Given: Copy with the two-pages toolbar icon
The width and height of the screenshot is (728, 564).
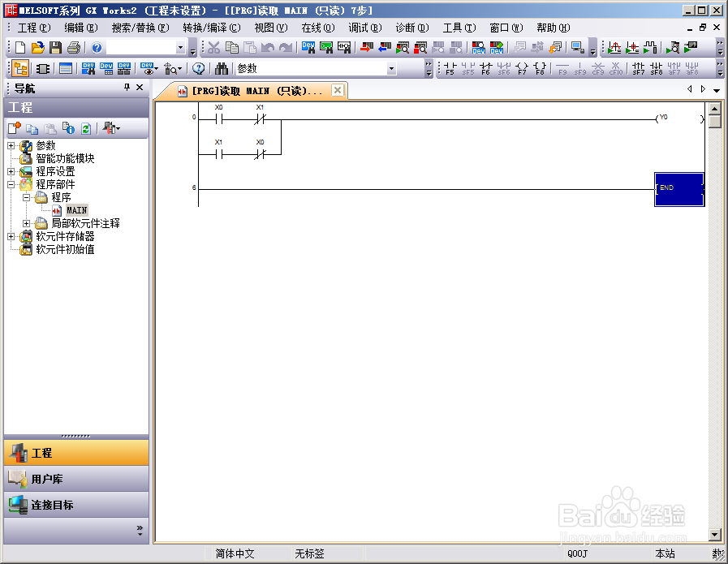Looking at the screenshot, I should [231, 47].
